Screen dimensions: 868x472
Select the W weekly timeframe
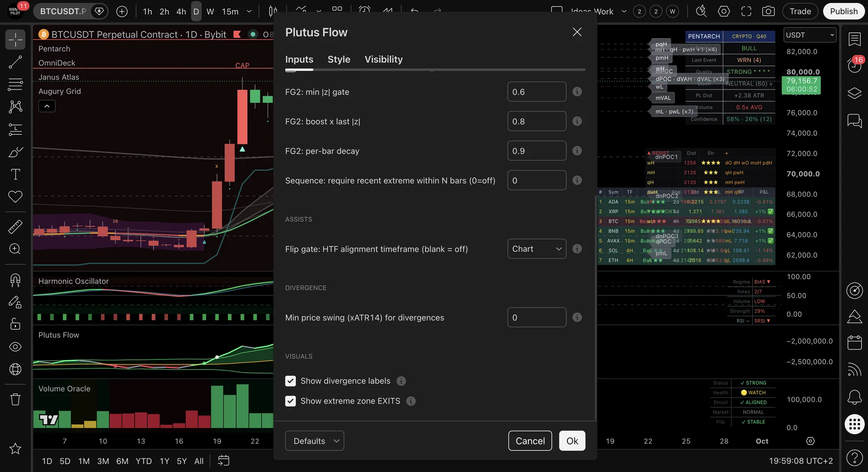tap(210, 12)
